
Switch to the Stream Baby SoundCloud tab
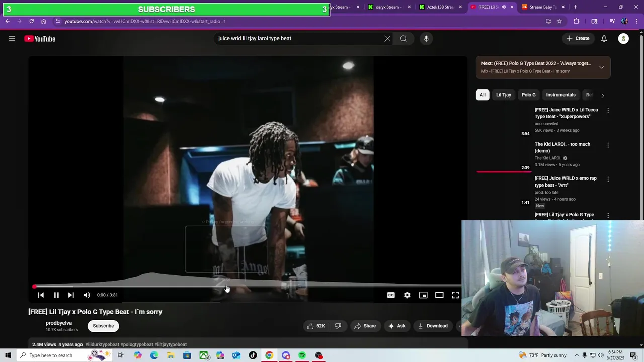pyautogui.click(x=543, y=7)
